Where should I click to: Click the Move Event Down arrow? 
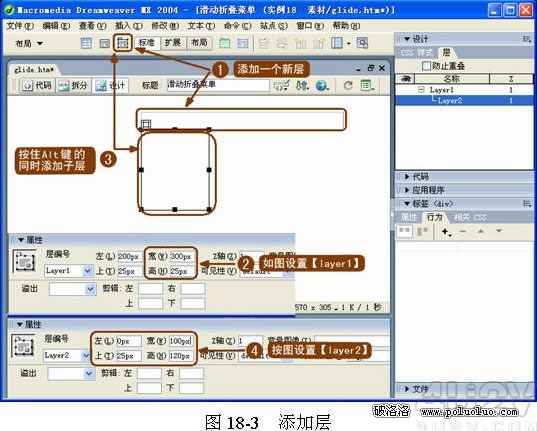point(499,231)
